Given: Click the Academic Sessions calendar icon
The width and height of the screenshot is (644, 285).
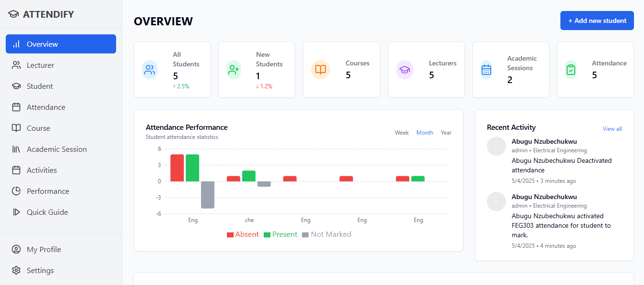Looking at the screenshot, I should [486, 70].
